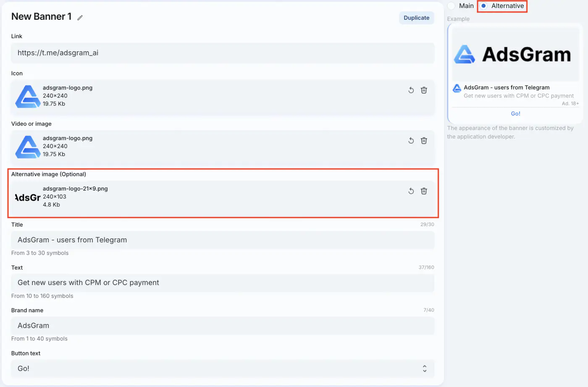Click the New Banner 1 heading
Screen dimensions: 588x387
[x=41, y=17]
